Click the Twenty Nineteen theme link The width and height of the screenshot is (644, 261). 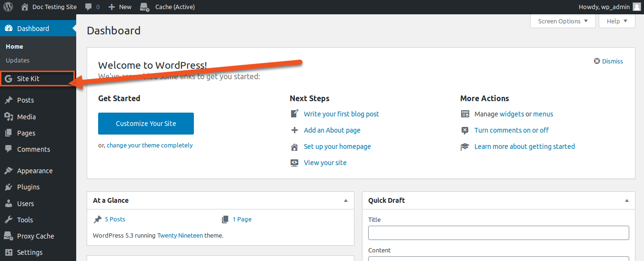pyautogui.click(x=180, y=235)
